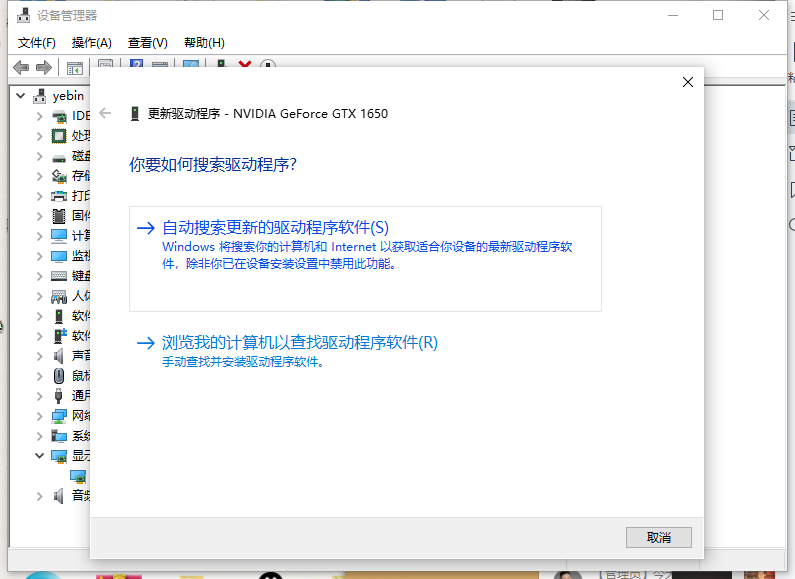This screenshot has height=579, width=795.
Task: Expand the 网络 network adapters node
Action: point(40,416)
